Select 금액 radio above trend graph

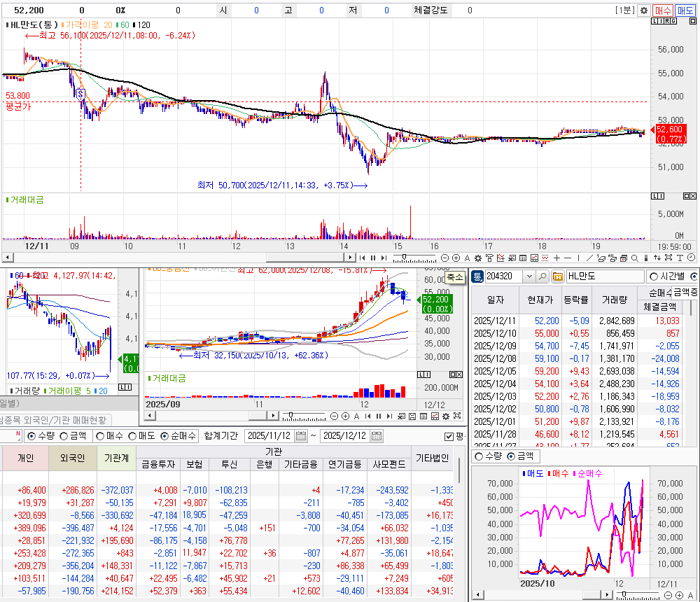521,456
